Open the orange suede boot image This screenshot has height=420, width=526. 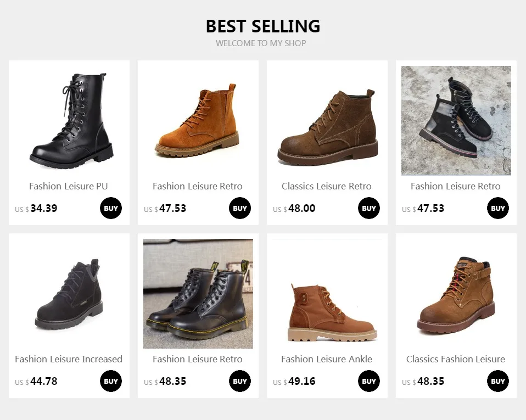[198, 120]
